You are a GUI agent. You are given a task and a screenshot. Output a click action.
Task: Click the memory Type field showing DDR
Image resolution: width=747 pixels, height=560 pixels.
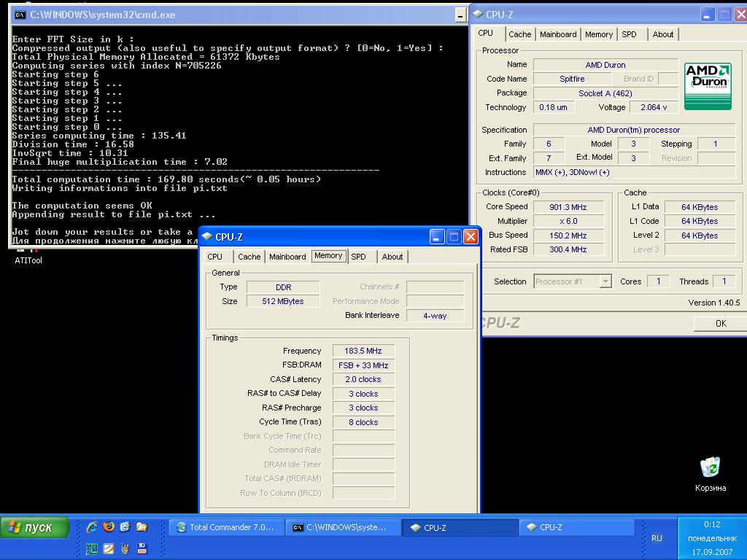click(283, 287)
